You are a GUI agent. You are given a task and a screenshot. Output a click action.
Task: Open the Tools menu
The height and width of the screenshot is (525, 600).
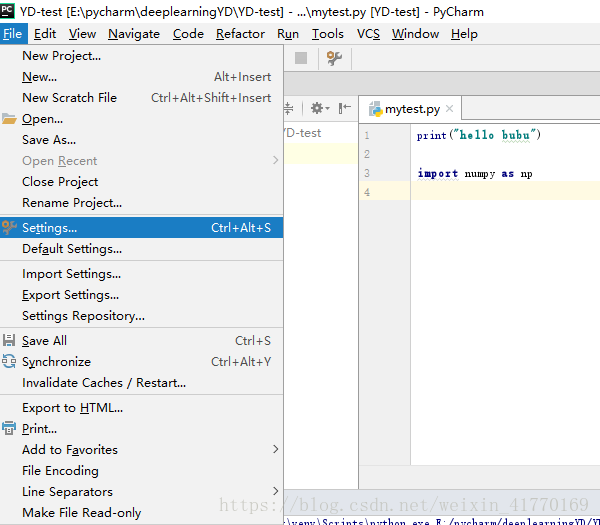pos(328,34)
